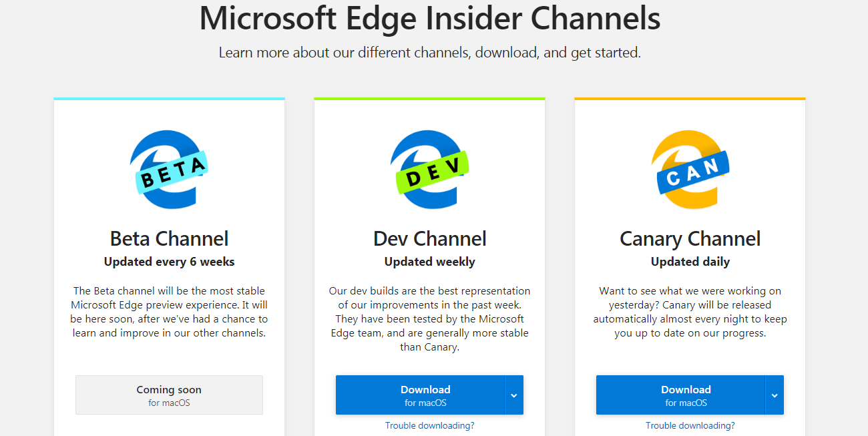Click the Dev Channel Edge logo icon
868x436 pixels.
coord(429,169)
